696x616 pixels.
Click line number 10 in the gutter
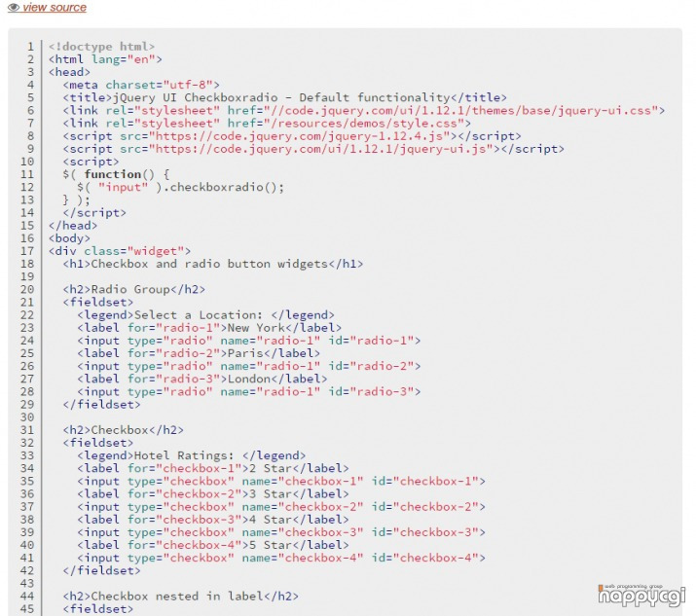point(27,162)
